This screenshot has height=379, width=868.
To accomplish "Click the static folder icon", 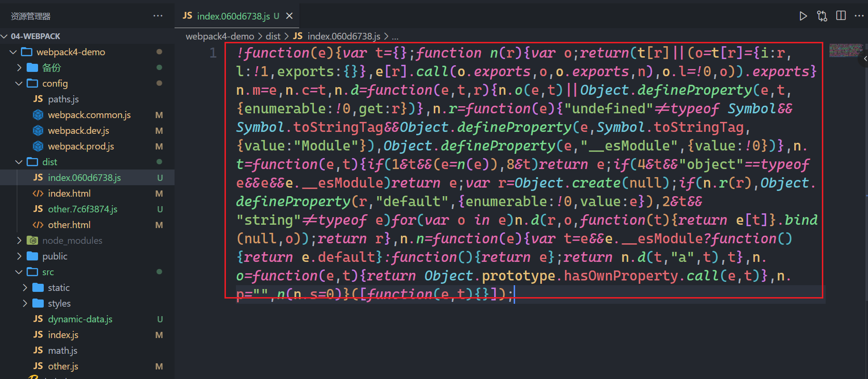I will [x=38, y=288].
